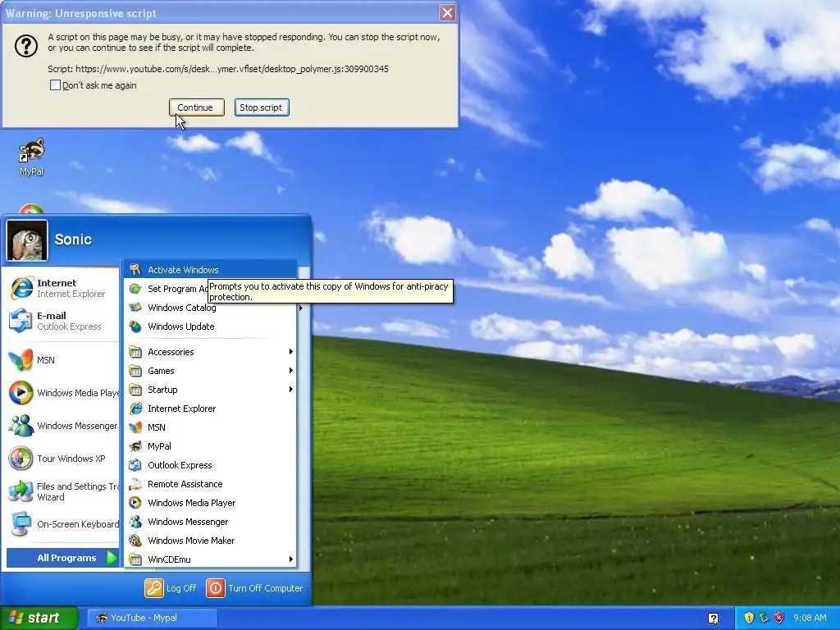Close the Unresponsive script warning dialog

click(447, 13)
